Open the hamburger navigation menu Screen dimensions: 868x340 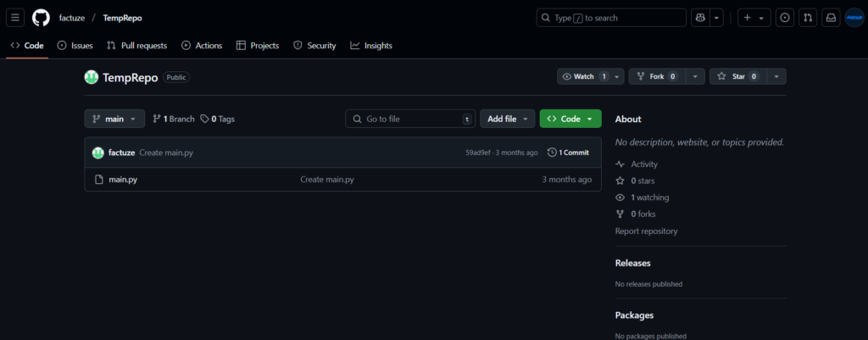[x=16, y=18]
